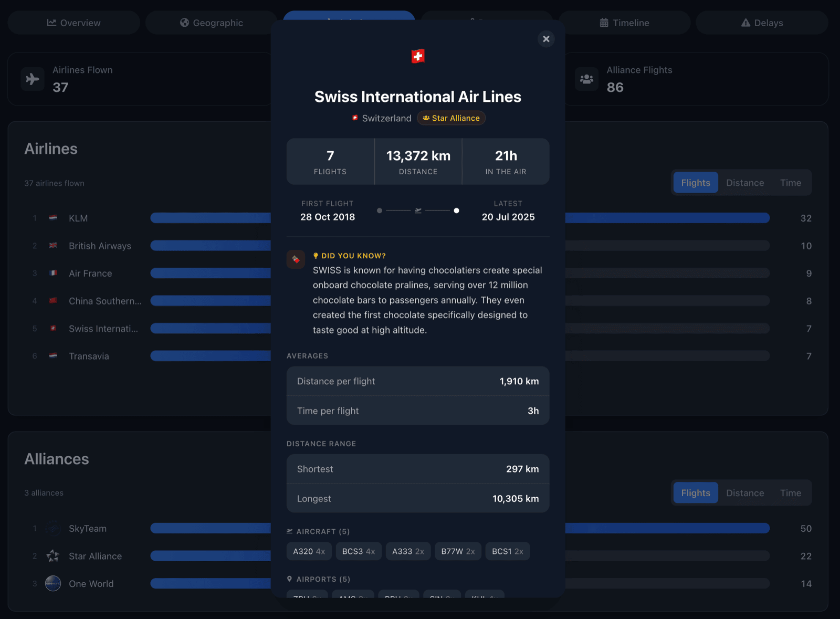Click the people icon beside Alliance Flights

tap(586, 79)
